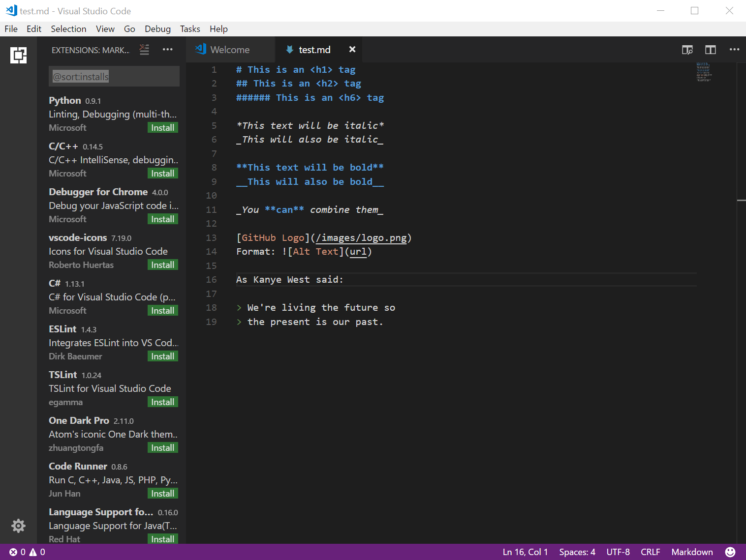Open the Extensions view icon in activity bar
The height and width of the screenshot is (560, 746).
coord(19,55)
